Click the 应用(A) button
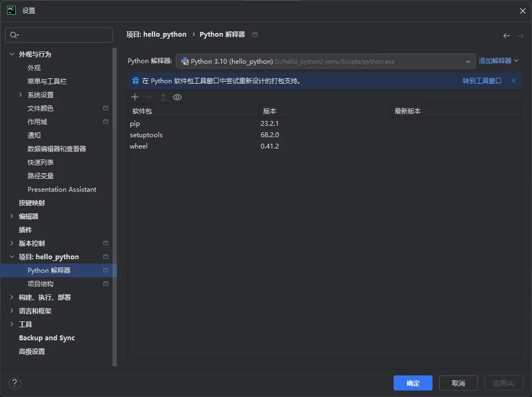This screenshot has height=397, width=532. coord(503,383)
